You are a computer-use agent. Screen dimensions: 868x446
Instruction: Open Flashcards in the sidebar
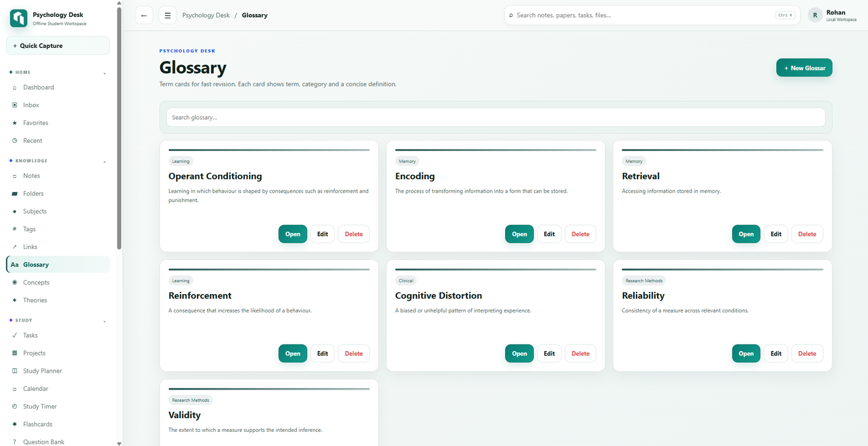pos(58,424)
